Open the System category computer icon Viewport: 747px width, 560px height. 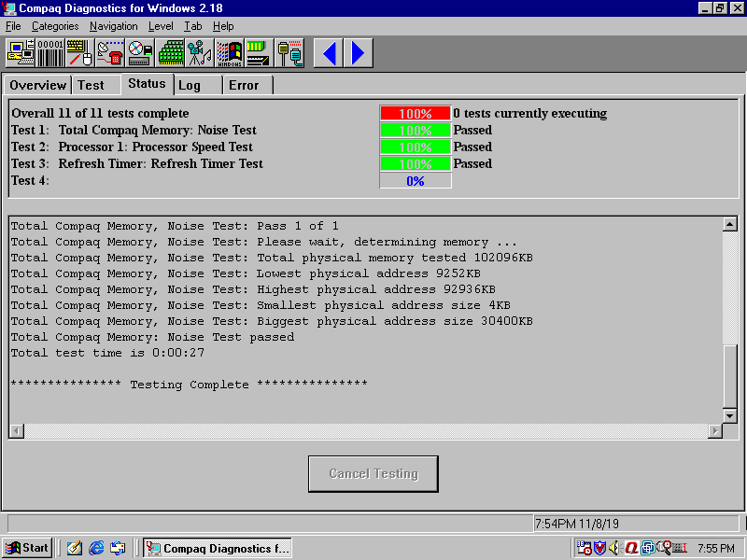21,53
